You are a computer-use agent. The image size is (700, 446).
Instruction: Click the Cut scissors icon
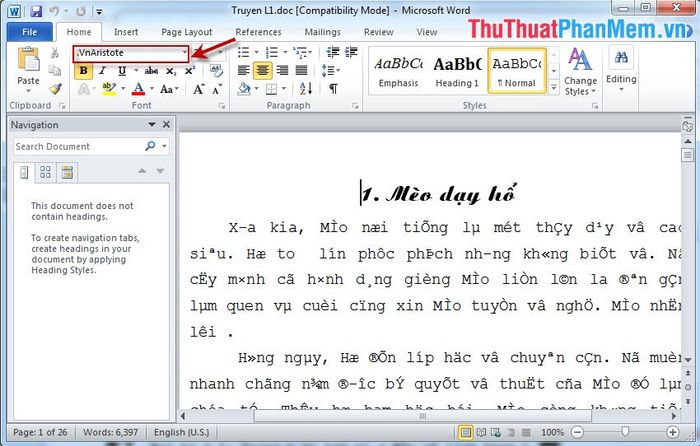(55, 53)
